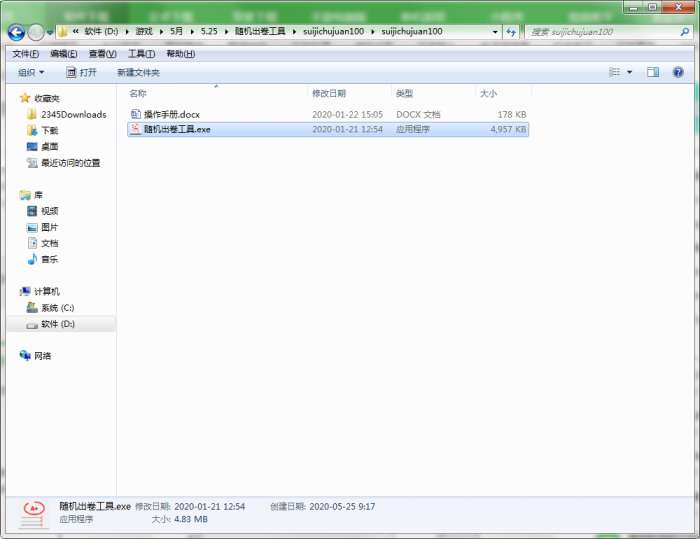Viewport: 700px width, 539px height.
Task: Open the 编辑(E) menu
Action: (64, 54)
